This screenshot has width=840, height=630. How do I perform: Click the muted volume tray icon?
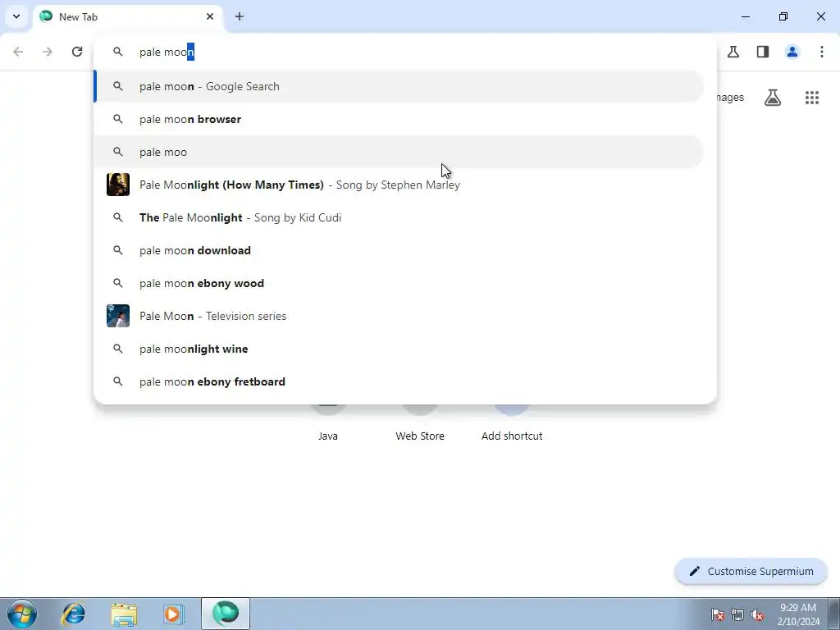click(757, 614)
